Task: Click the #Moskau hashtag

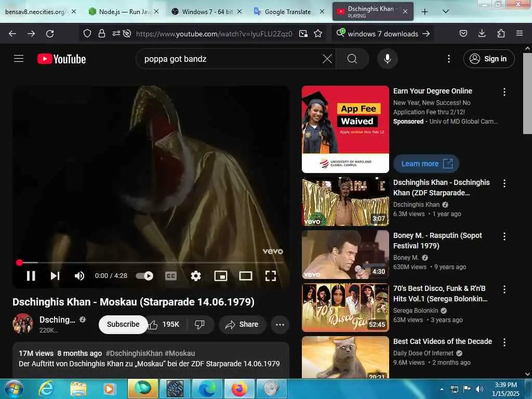Action: click(180, 353)
